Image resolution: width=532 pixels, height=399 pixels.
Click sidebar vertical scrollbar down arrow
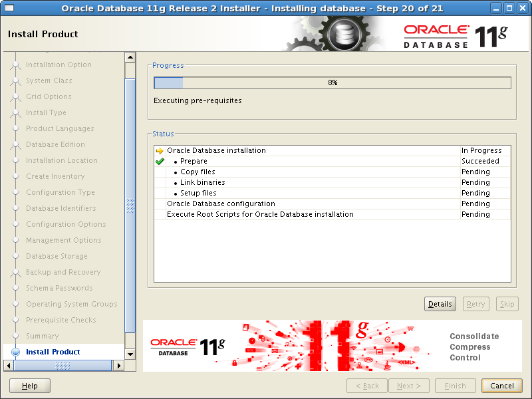[130, 354]
